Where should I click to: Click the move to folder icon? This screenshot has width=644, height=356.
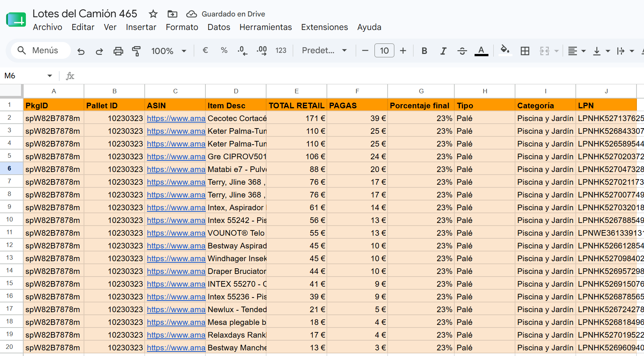[172, 14]
